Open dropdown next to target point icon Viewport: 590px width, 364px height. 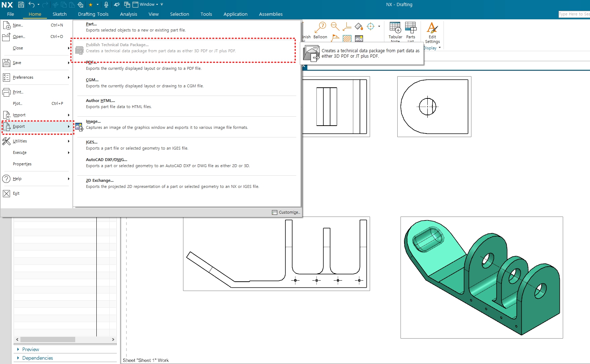379,26
